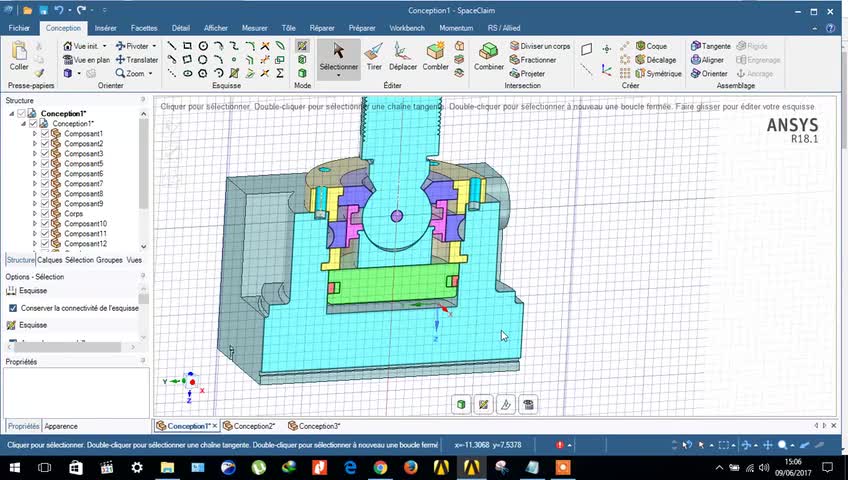The width and height of the screenshot is (848, 480).
Task: Switch to the Calques panel tab
Action: (x=50, y=260)
